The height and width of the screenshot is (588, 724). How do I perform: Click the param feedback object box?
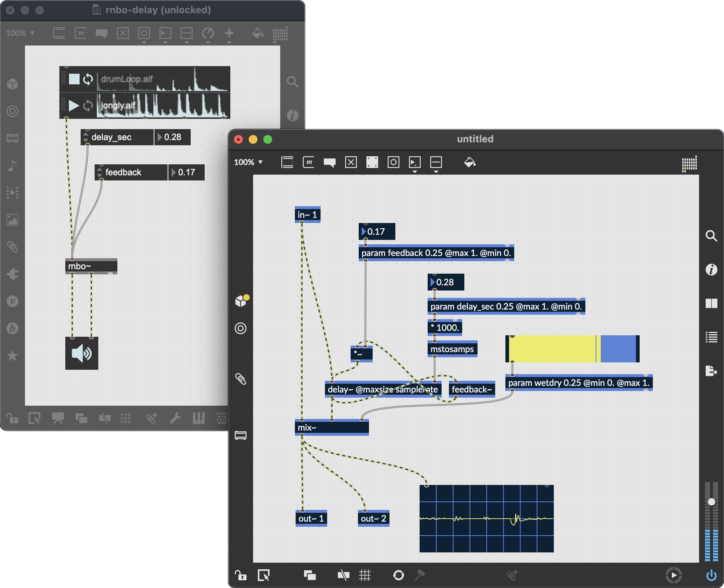coord(436,253)
